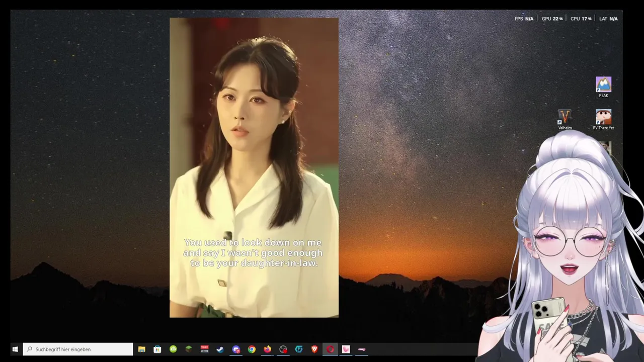The width and height of the screenshot is (644, 362).
Task: Open OBS Studio from the taskbar
Action: pyautogui.click(x=283, y=349)
